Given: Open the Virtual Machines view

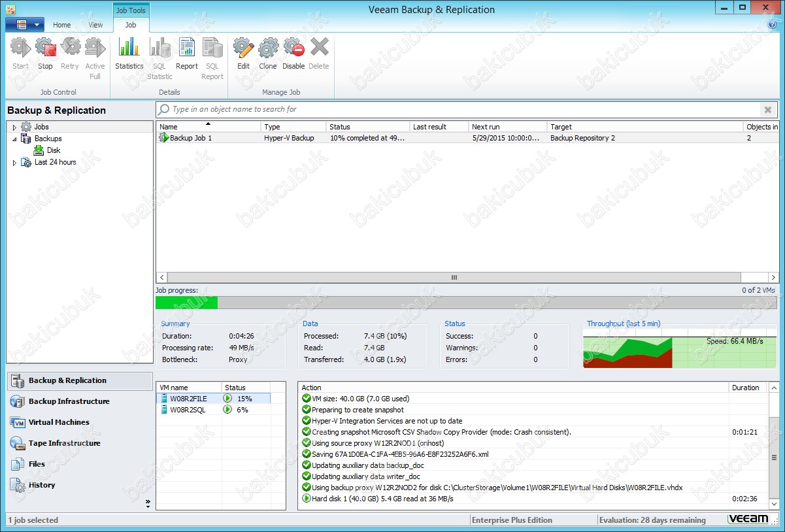Looking at the screenshot, I should point(79,422).
